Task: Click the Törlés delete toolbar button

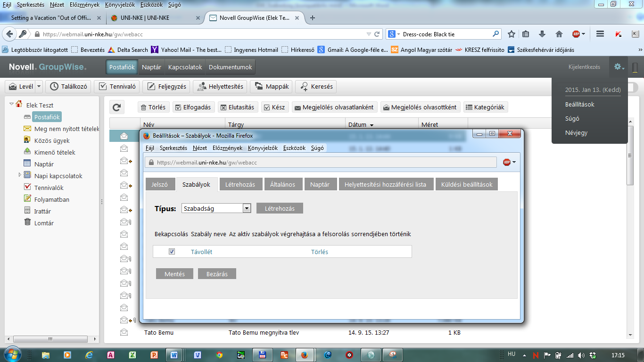Action: coord(154,107)
